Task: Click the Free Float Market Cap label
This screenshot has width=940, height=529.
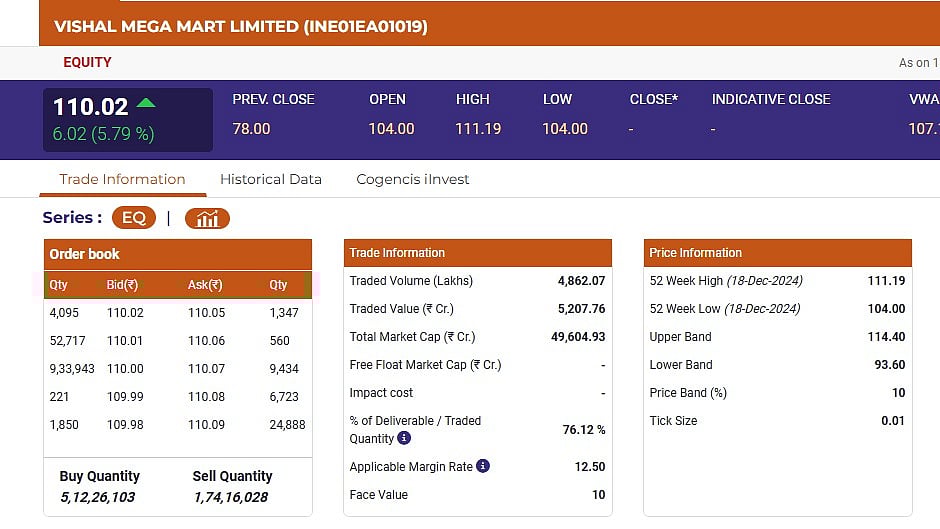Action: tap(425, 365)
